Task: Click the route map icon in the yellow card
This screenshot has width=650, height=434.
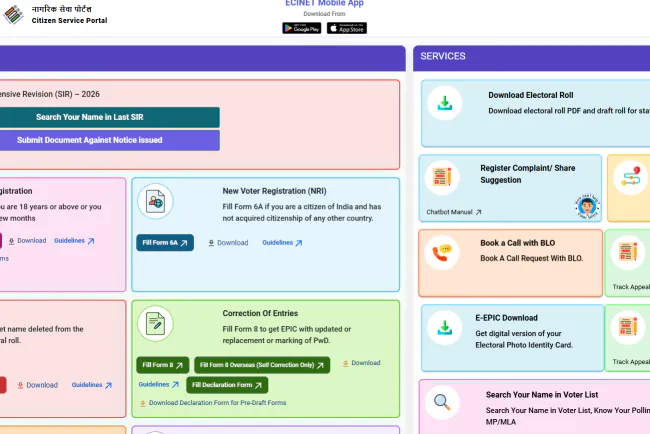Action: coord(631,178)
